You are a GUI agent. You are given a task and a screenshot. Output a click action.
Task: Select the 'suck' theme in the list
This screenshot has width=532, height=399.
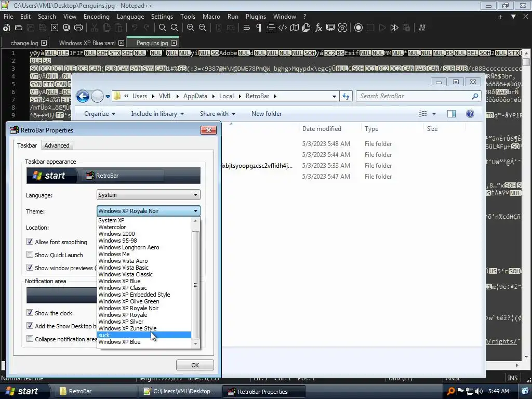[x=144, y=335]
